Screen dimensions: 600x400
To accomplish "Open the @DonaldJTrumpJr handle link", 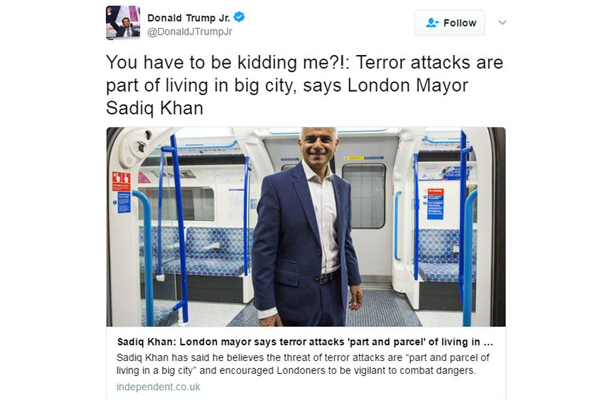I will click(x=190, y=32).
